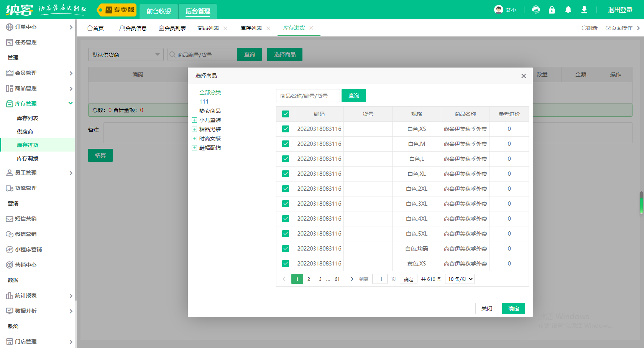This screenshot has width=644, height=348.
Task: Click the customer service headset icon
Action: [536, 10]
